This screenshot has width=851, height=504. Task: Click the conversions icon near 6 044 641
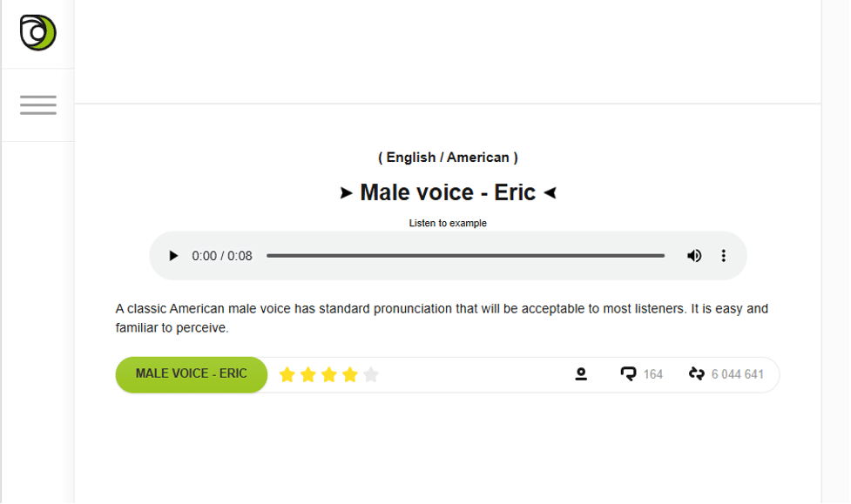click(697, 373)
